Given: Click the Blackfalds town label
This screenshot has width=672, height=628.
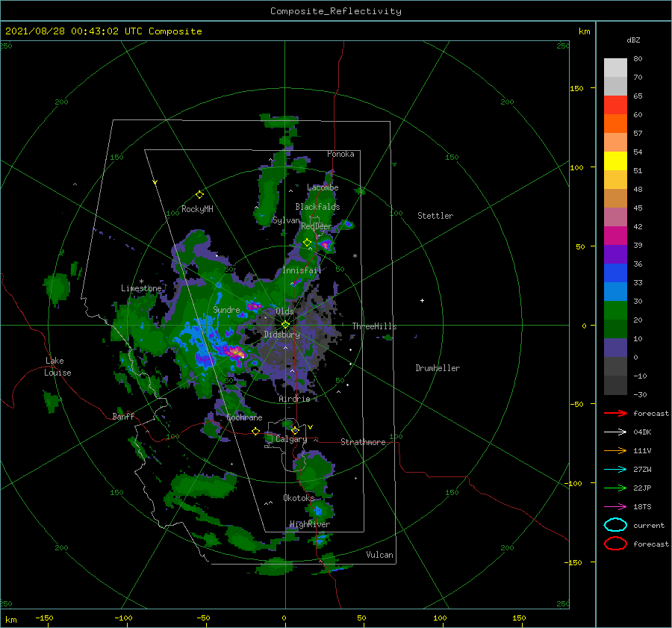Looking at the screenshot, I should pos(317,207).
